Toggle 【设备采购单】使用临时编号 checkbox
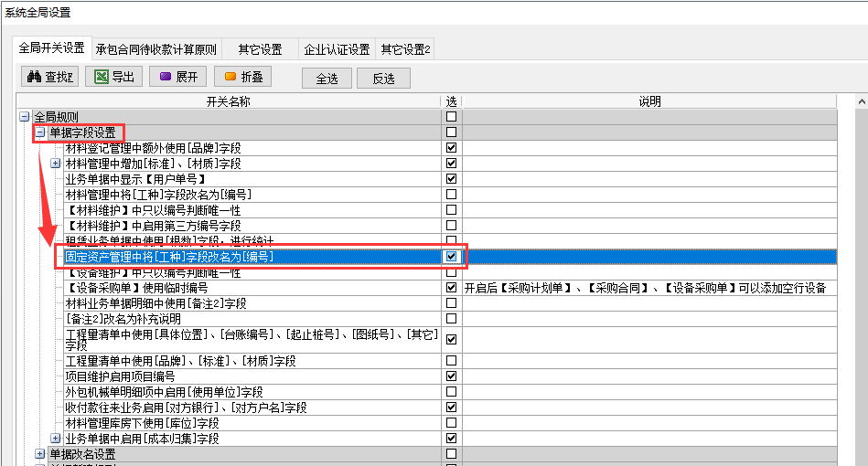 click(x=451, y=288)
